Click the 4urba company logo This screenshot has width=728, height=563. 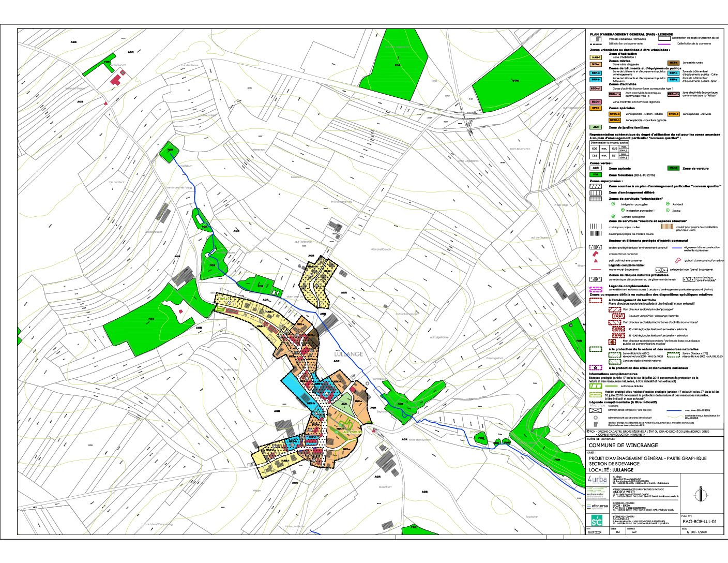coord(598,480)
